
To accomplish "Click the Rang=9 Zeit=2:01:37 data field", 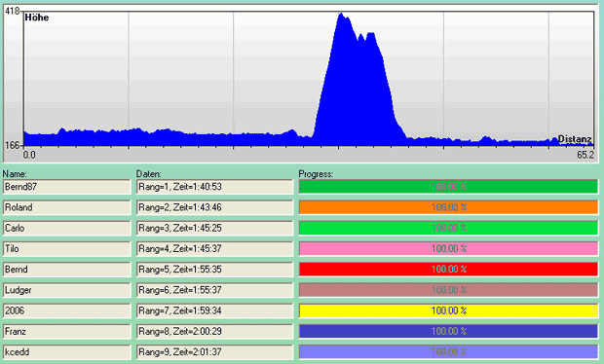I will coord(214,352).
